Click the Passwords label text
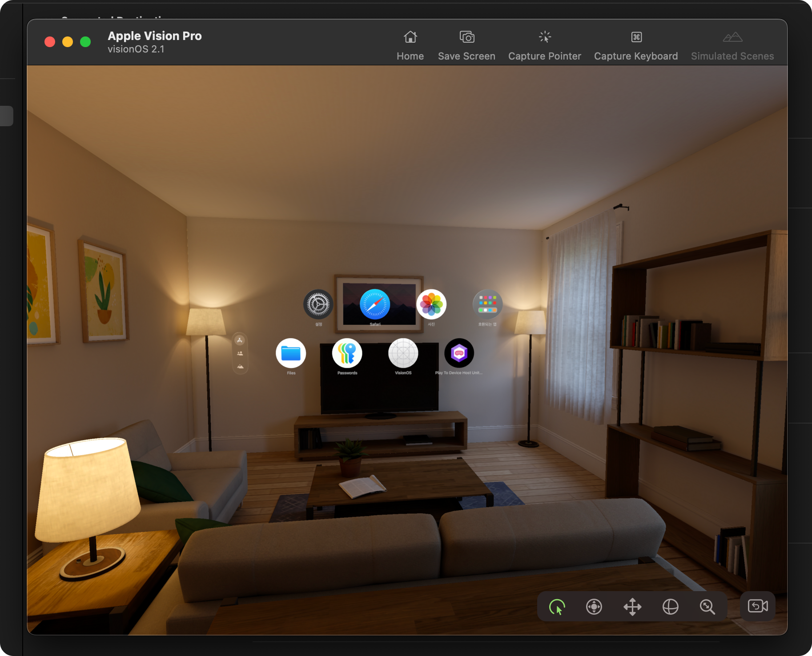This screenshot has width=812, height=656. tap(347, 373)
